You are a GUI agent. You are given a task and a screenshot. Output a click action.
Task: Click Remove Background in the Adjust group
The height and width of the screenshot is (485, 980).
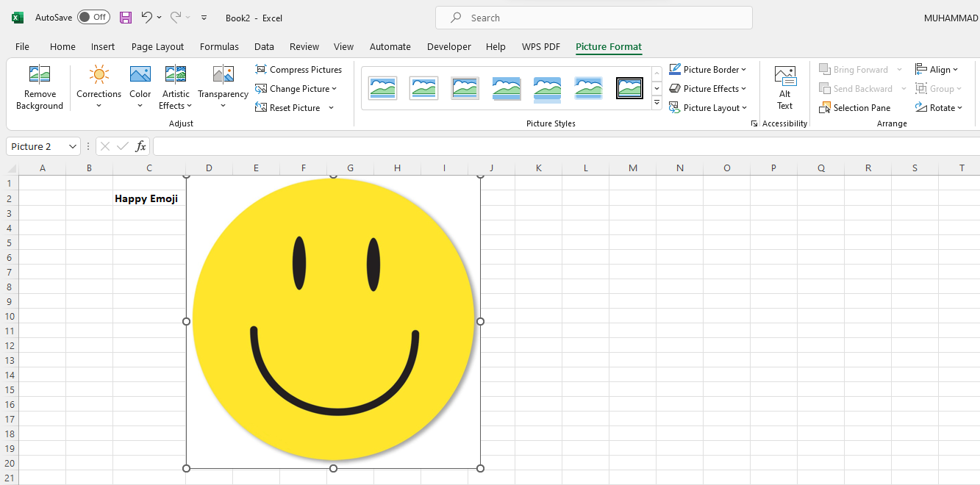39,87
